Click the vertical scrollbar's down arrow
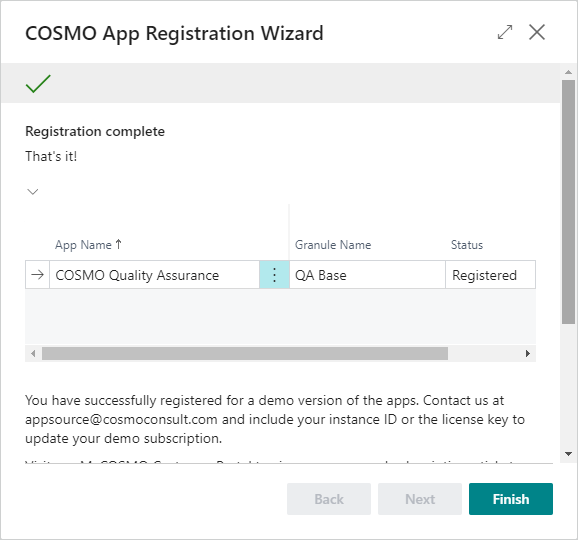578x540 pixels. pos(568,454)
